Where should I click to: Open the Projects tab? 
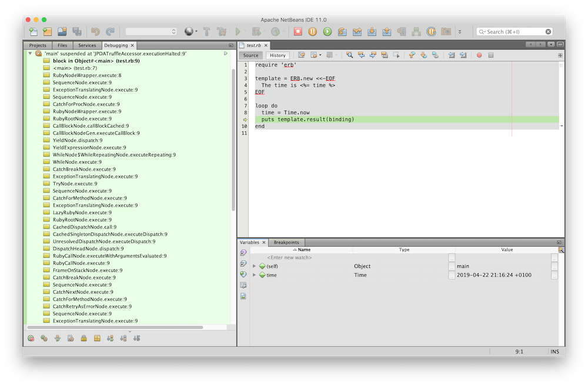pos(38,45)
